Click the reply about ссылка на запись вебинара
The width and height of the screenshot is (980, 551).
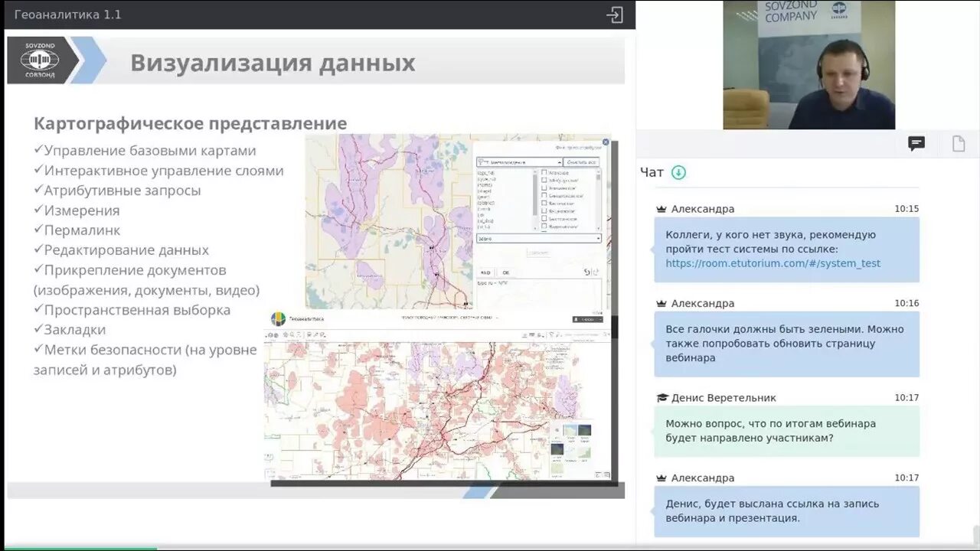coord(786,511)
